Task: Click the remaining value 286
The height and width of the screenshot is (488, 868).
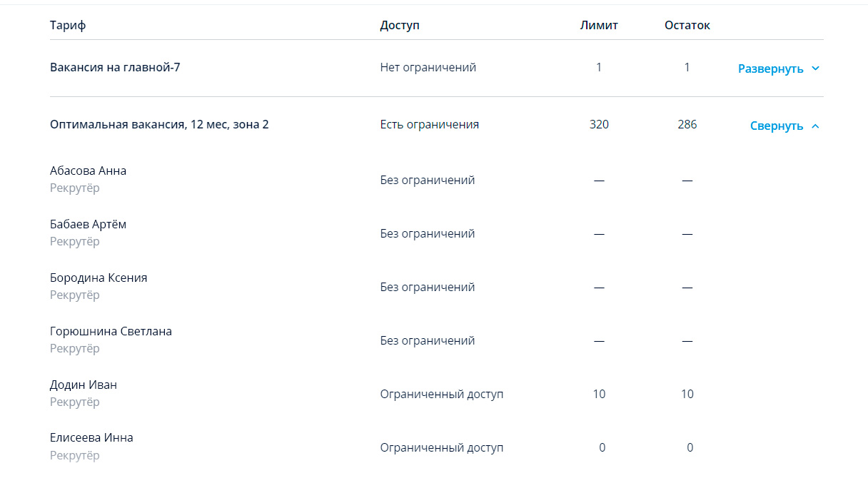Action: [x=687, y=124]
